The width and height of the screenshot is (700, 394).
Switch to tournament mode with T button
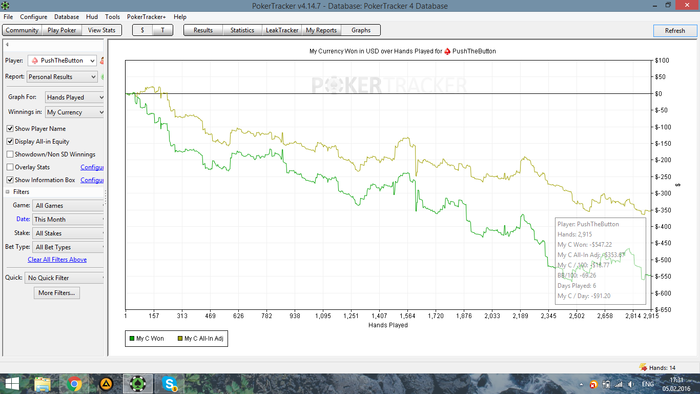[162, 30]
